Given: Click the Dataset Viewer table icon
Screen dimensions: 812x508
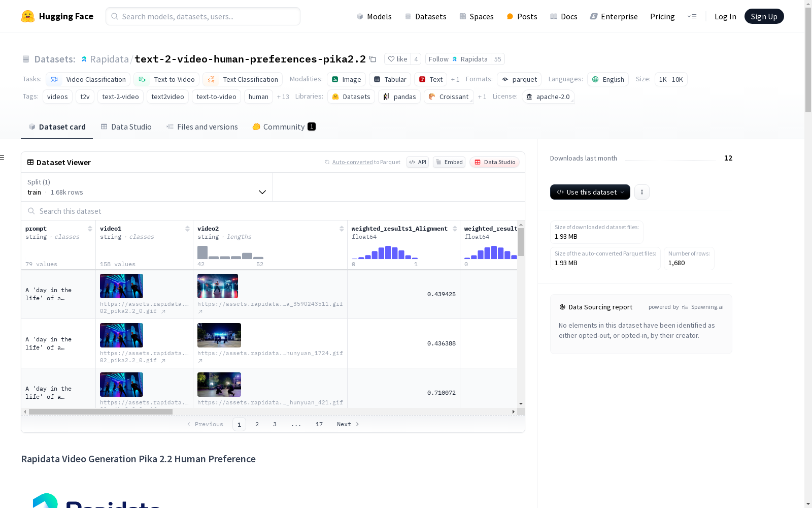Looking at the screenshot, I should [30, 162].
